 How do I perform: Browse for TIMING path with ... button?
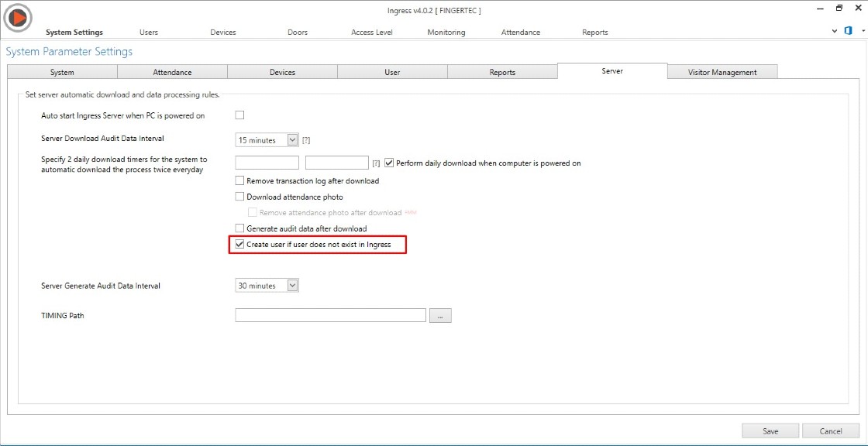441,315
